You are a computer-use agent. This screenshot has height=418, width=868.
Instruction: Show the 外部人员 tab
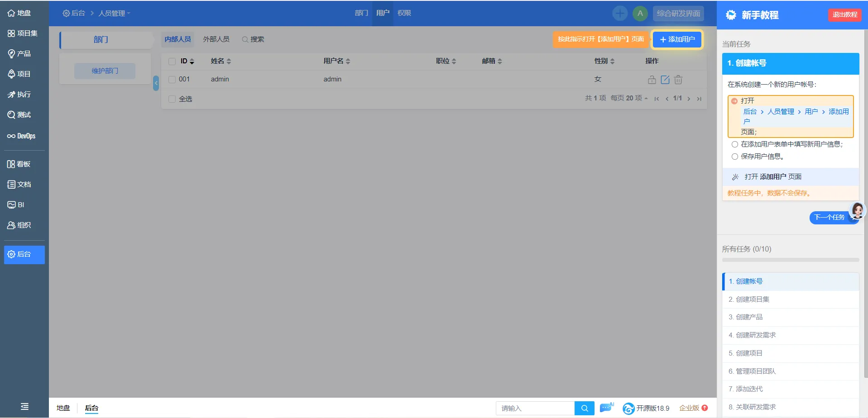(x=216, y=39)
